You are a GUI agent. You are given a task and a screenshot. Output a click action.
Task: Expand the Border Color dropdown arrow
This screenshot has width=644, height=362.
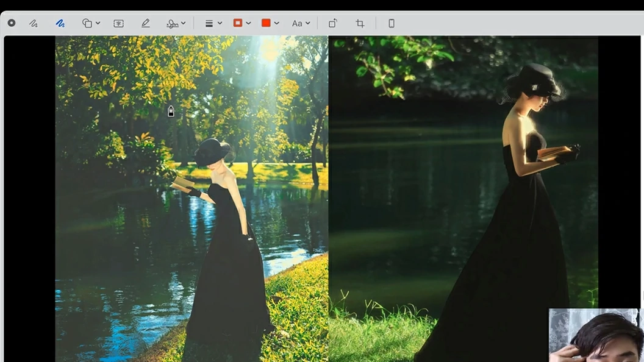pos(248,23)
